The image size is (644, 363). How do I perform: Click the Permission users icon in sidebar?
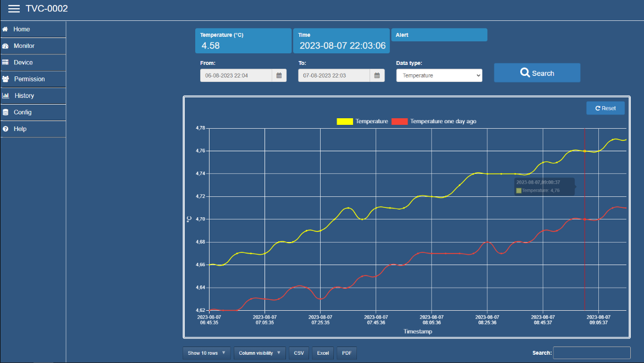[5, 79]
